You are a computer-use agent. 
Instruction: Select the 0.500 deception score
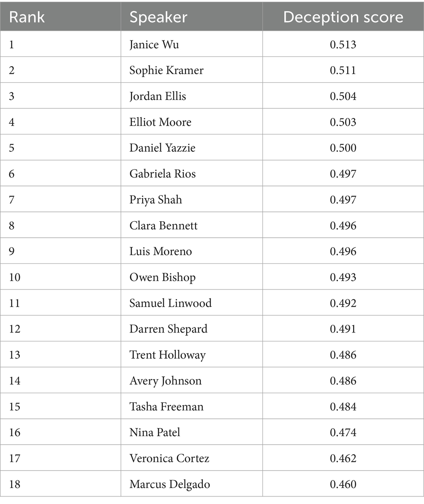343,148
